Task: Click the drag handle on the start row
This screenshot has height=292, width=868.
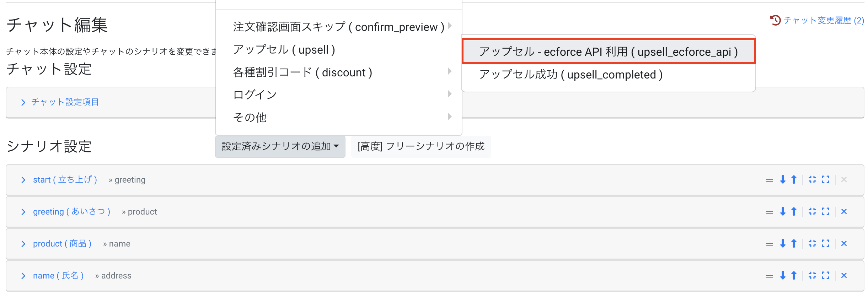Action: 769,180
